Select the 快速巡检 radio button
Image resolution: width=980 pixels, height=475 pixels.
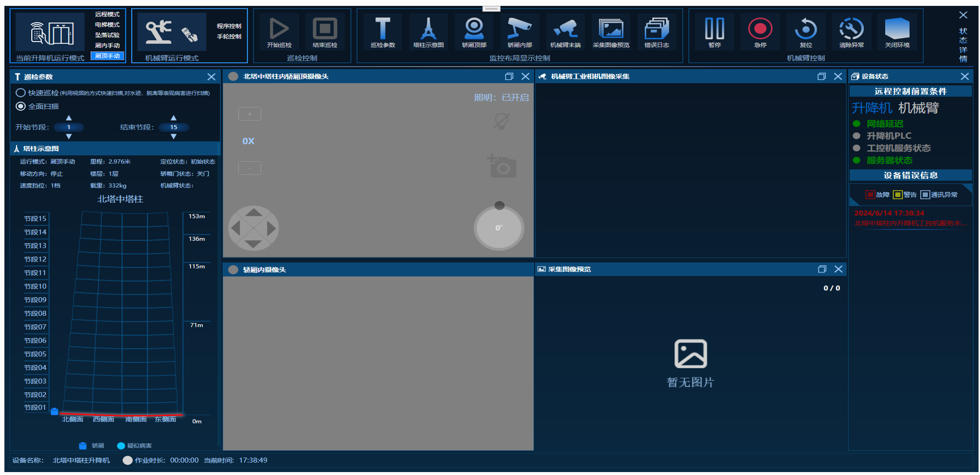click(x=21, y=93)
